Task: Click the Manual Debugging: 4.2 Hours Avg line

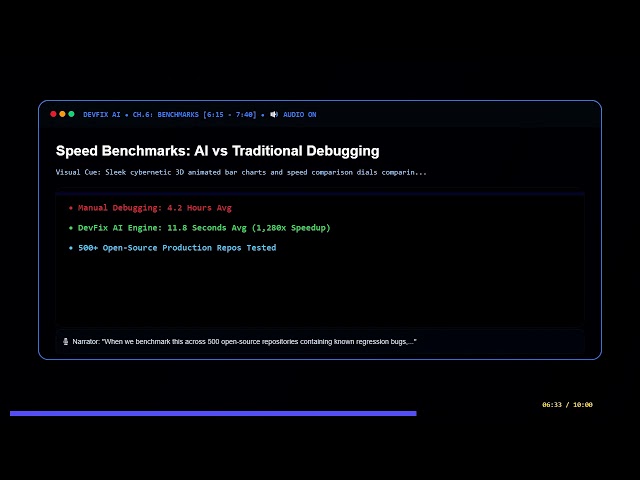Action: tap(155, 208)
